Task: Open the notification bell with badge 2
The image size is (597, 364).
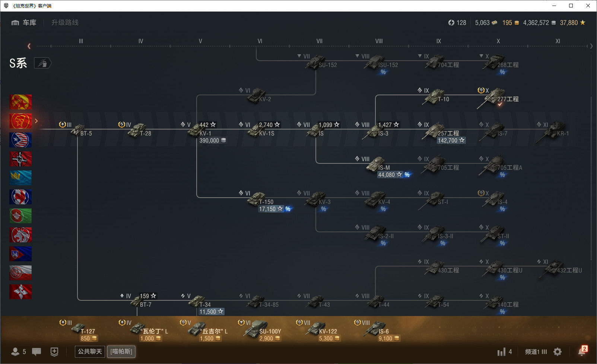Action: coord(582,351)
